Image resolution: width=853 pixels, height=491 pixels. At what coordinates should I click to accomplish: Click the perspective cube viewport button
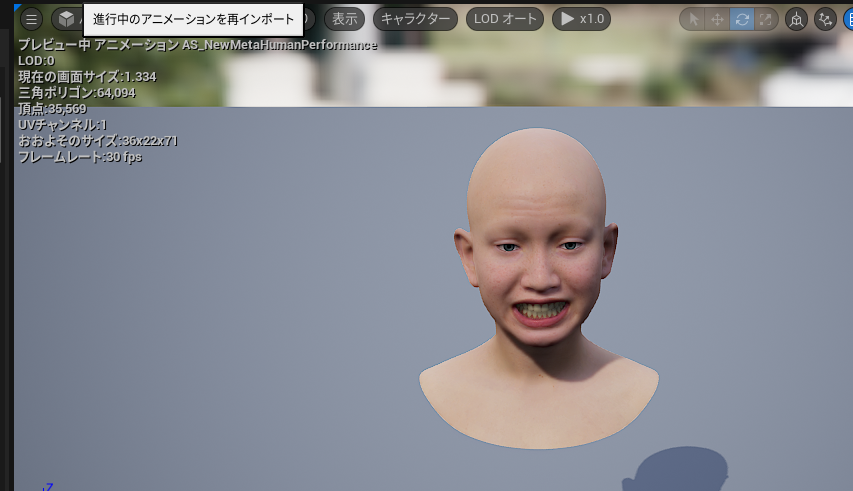66,20
